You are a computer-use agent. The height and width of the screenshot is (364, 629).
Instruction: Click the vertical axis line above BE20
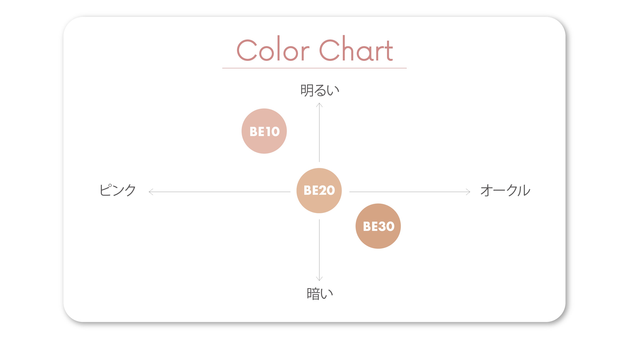(319, 135)
